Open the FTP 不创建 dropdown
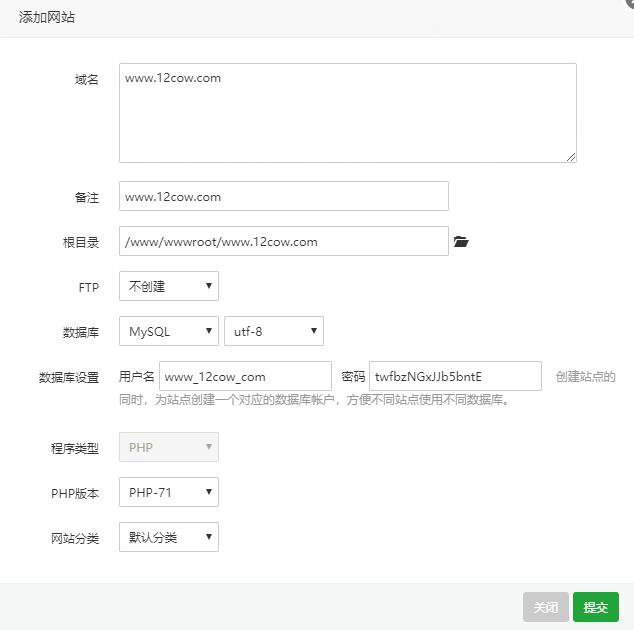634x630 pixels. (x=168, y=286)
